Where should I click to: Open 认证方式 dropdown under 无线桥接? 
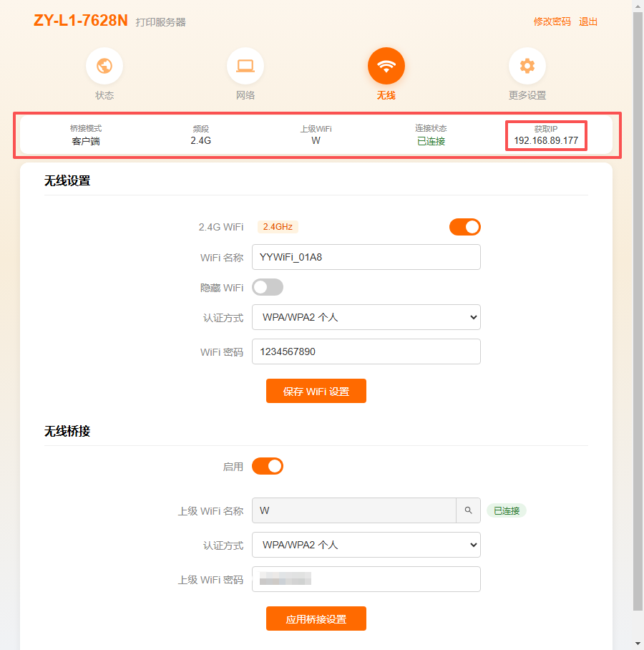(366, 545)
